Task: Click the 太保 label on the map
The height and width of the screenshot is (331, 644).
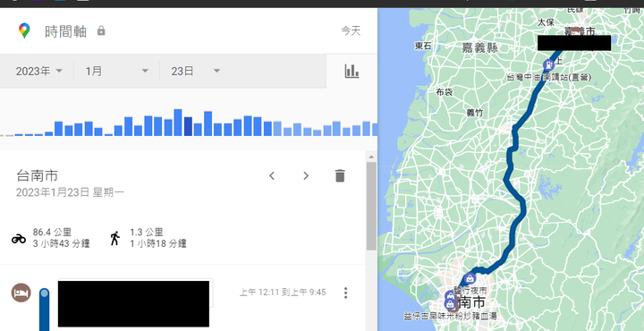Action: pyautogui.click(x=546, y=22)
